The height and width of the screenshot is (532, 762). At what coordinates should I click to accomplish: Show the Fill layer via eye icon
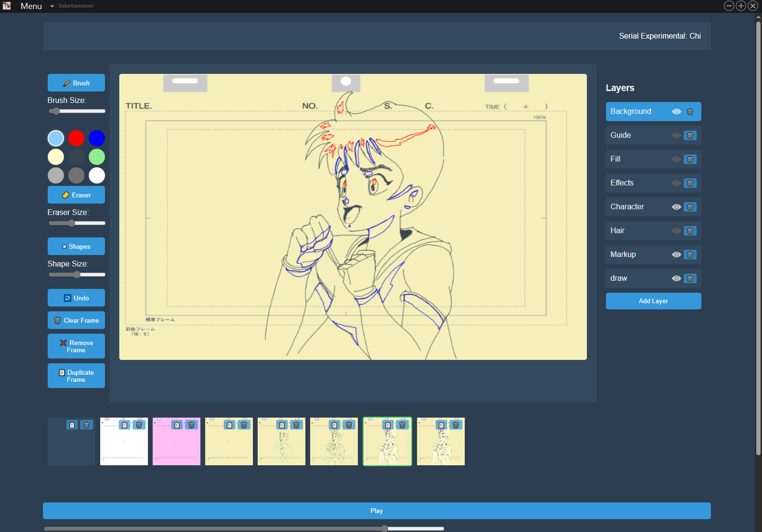tap(676, 159)
